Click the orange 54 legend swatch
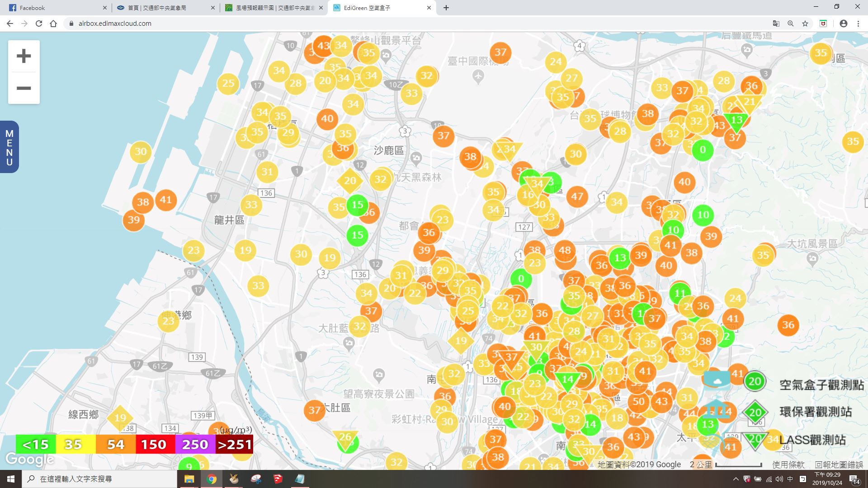The width and height of the screenshot is (868, 488). [x=115, y=444]
